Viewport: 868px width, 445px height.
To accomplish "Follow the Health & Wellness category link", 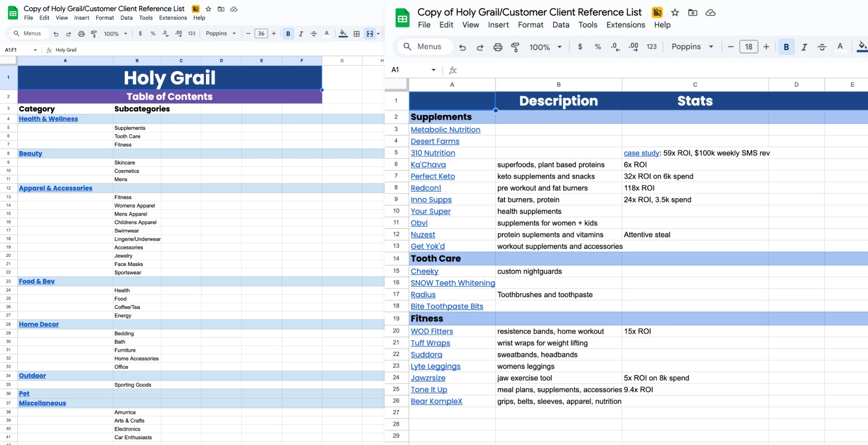I will tap(48, 119).
